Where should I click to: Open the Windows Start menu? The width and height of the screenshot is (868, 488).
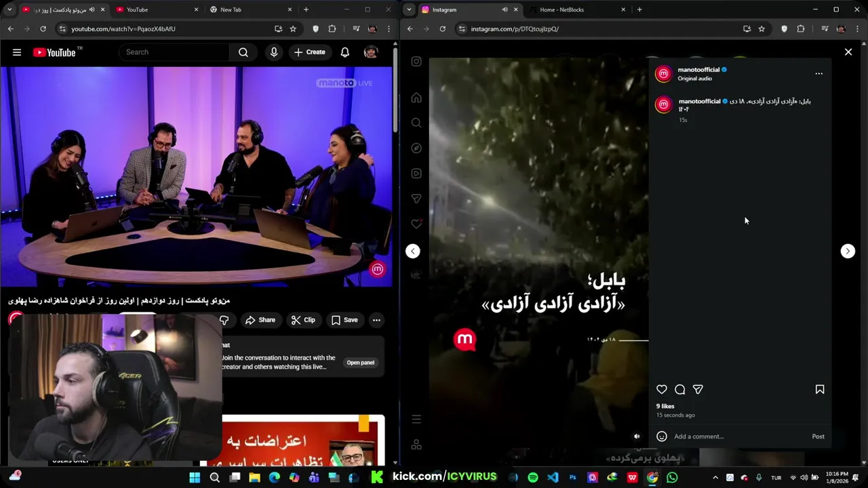(x=195, y=478)
